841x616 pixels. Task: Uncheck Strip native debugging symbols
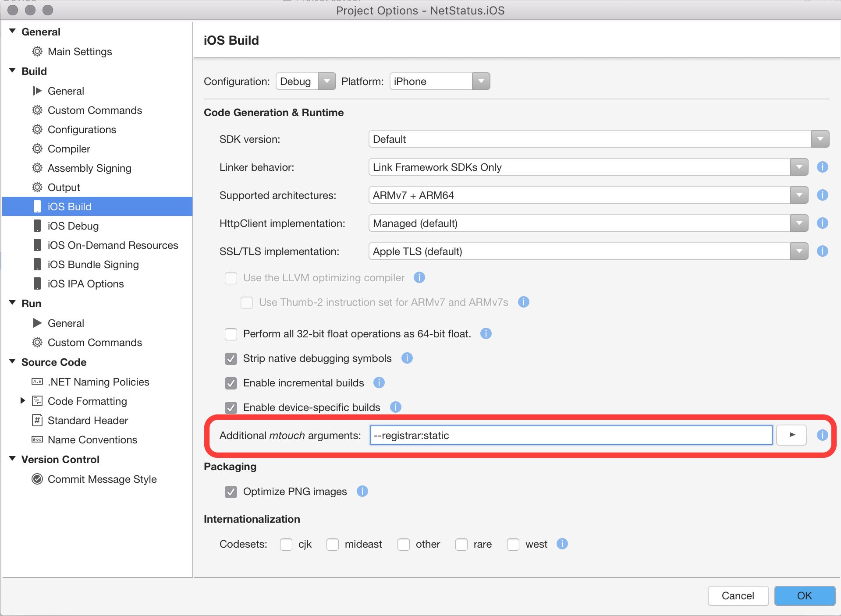231,358
